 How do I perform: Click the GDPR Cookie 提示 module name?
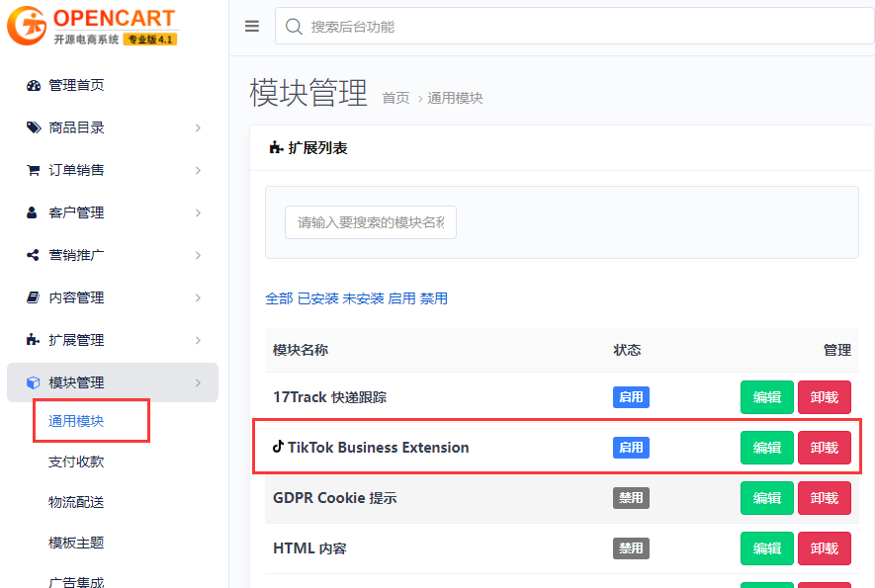pos(335,498)
